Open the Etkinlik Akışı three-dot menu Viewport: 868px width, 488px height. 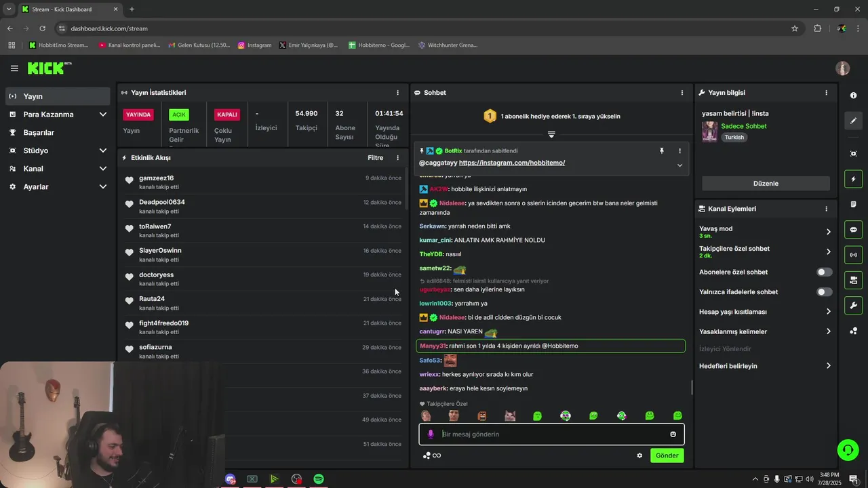397,158
